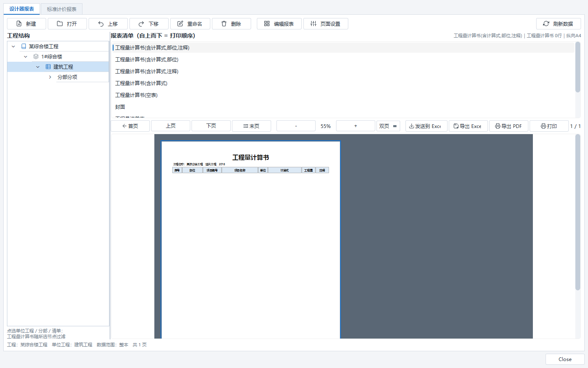Open 编辑报表 report editor
The height and width of the screenshot is (368, 588).
279,24
